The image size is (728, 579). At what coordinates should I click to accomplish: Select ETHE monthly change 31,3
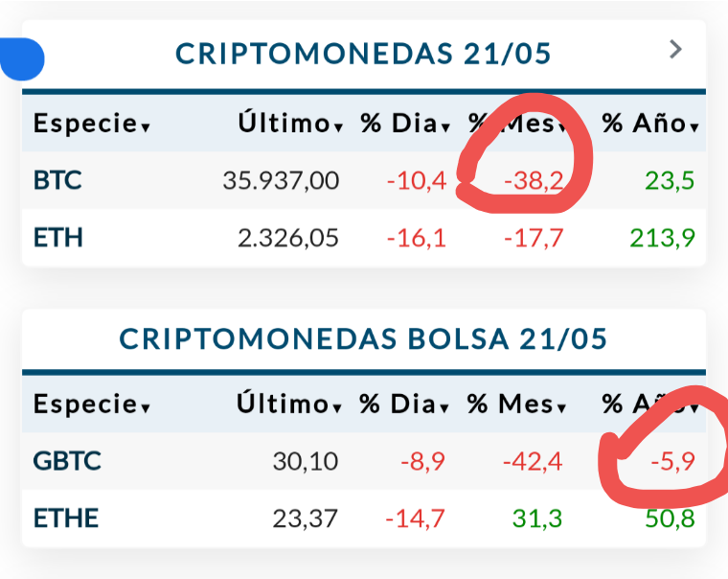coord(537,519)
